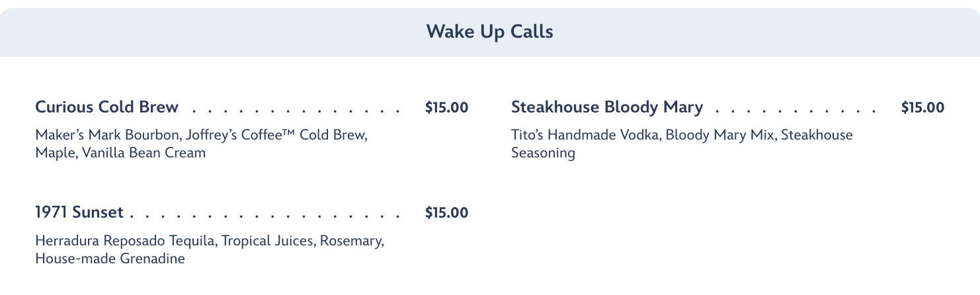The height and width of the screenshot is (295, 980).
Task: Select the 1971 Sunset drink title
Action: click(x=79, y=212)
